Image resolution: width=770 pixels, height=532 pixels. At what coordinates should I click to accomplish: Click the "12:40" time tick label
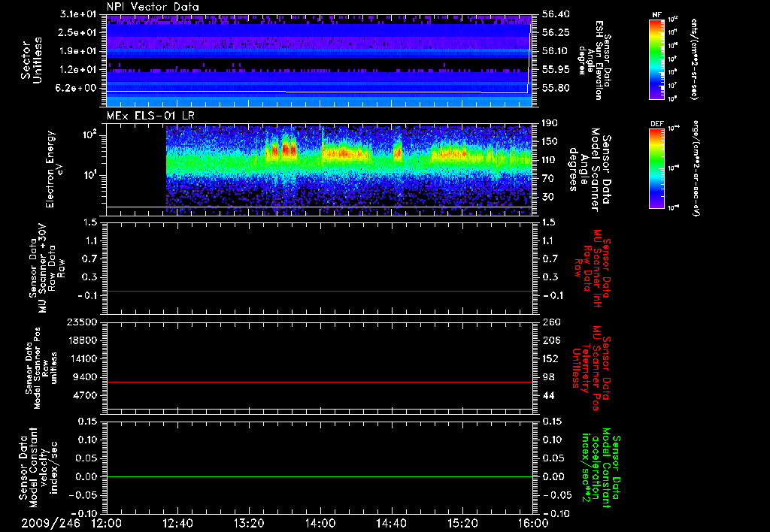177,523
